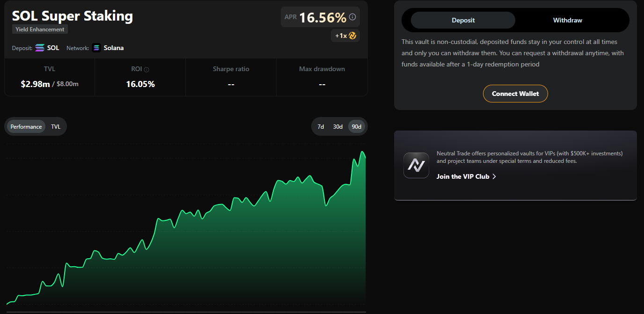Select the Performance chart view
The image size is (644, 314).
[x=26, y=127]
